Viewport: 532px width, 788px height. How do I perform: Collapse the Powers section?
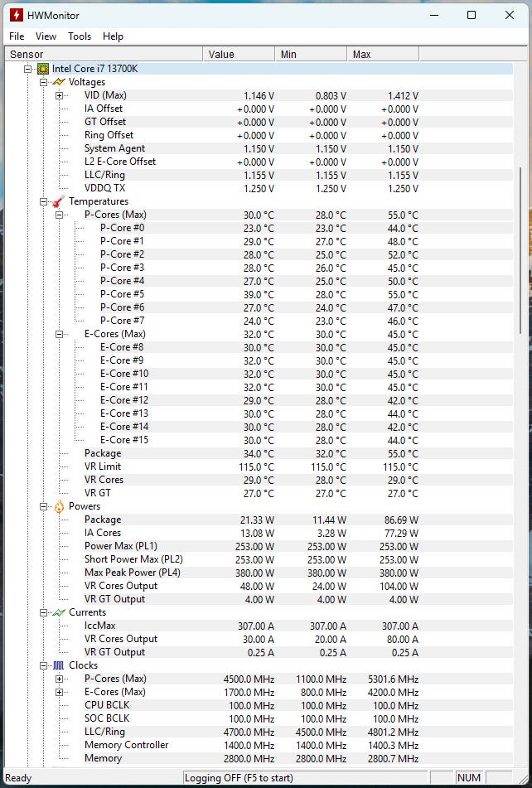point(43,506)
